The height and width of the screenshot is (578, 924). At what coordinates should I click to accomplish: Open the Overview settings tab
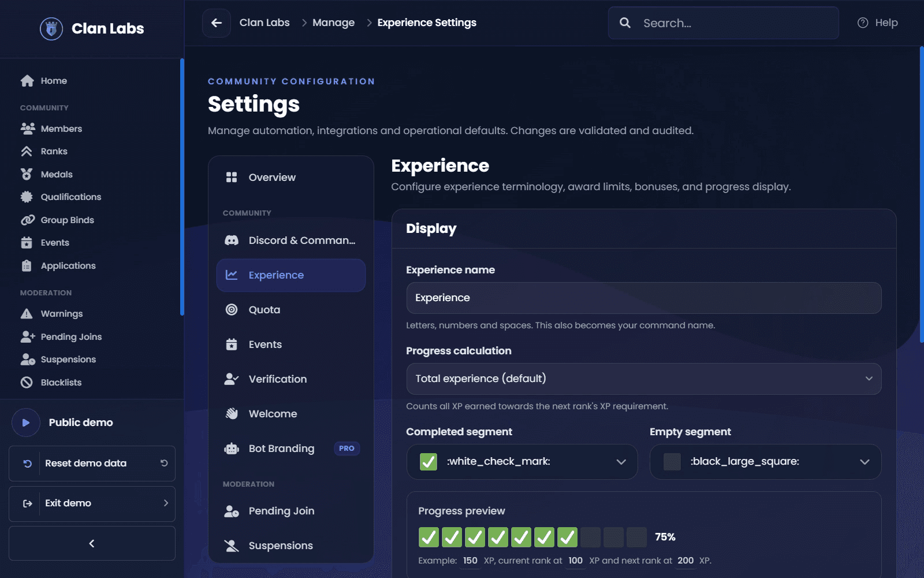[291, 177]
